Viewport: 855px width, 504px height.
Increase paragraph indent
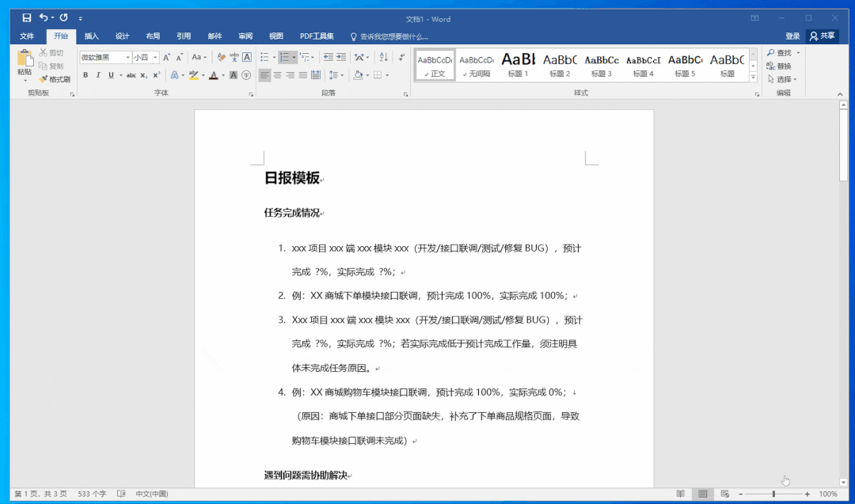[x=341, y=57]
